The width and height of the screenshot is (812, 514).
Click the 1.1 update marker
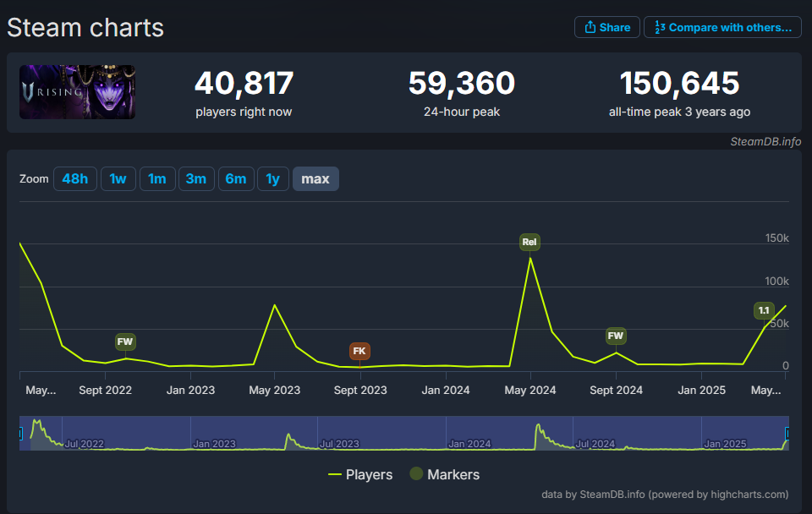click(x=764, y=310)
